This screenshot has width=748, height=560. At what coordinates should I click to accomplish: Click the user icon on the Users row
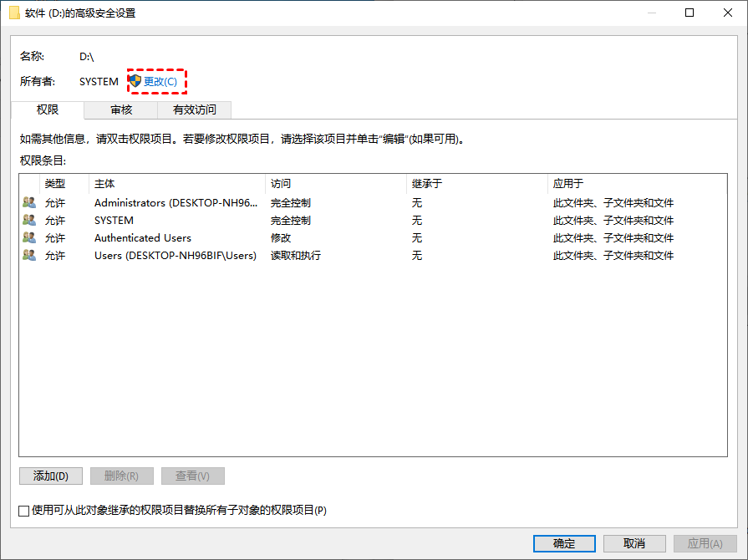pos(28,255)
